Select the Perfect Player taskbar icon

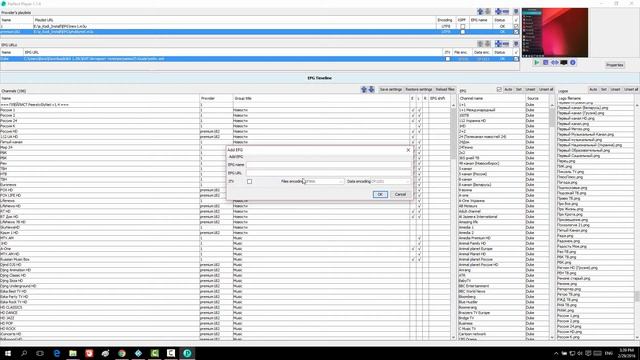click(187, 353)
